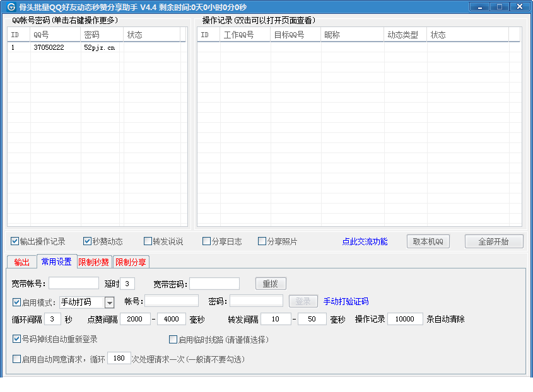The image size is (533, 392).
Task: Toggle the 启用模式 checkbox
Action: (x=16, y=302)
